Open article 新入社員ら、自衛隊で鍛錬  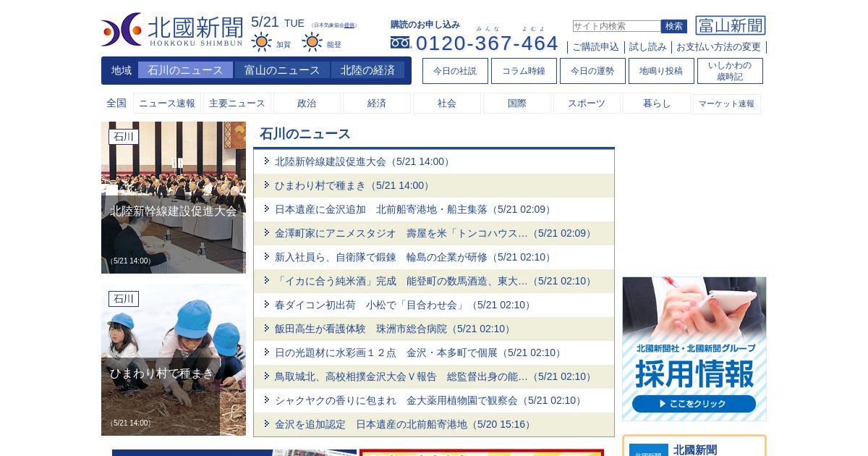point(434,257)
